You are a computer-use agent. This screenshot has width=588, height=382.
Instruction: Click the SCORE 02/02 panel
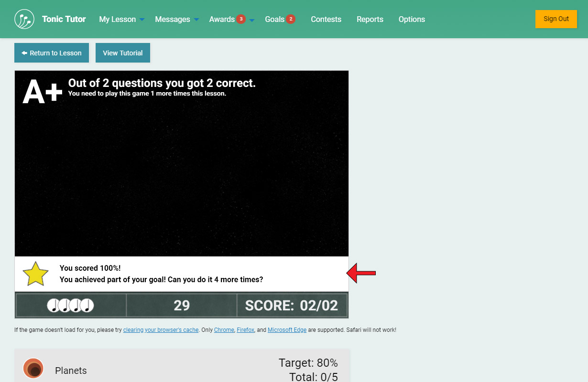click(x=292, y=305)
